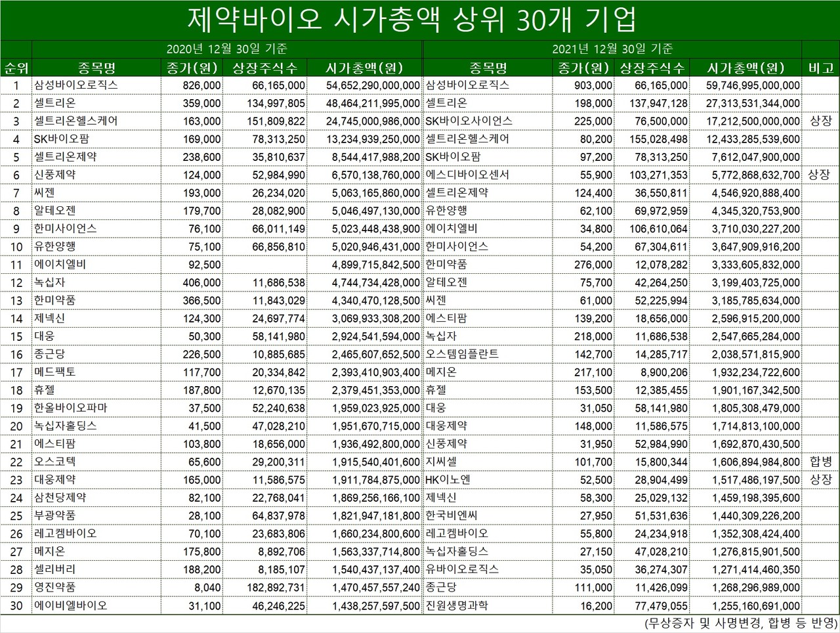
Task: Click the cell 에스디바이오센서
Action: click(x=467, y=175)
